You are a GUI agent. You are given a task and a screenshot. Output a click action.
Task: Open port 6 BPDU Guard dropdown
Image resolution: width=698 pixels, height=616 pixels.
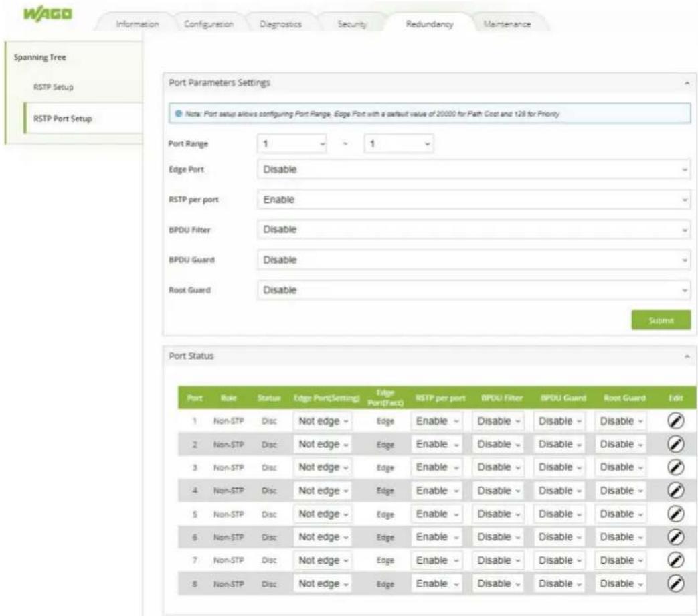click(x=559, y=537)
